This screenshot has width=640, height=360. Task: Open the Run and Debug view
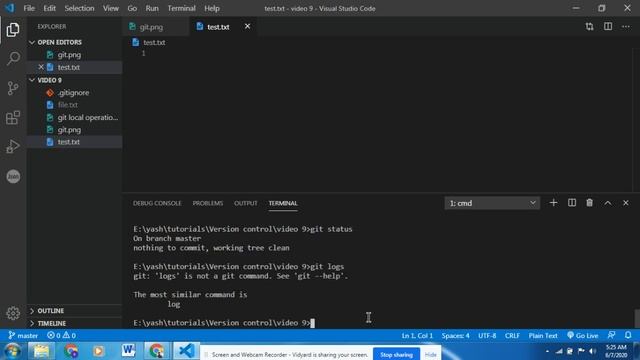pyautogui.click(x=13, y=147)
